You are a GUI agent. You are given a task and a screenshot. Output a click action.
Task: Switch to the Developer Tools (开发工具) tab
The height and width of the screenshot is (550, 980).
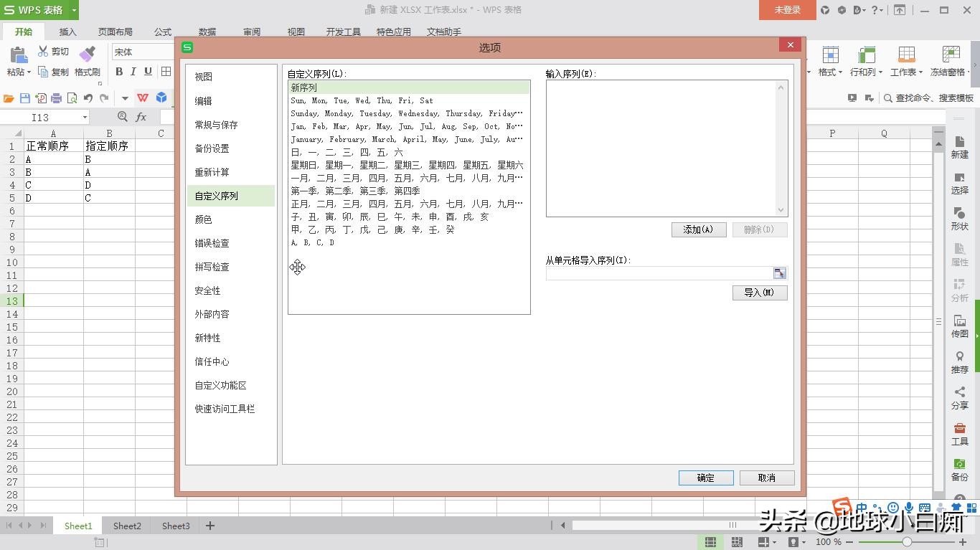point(343,32)
